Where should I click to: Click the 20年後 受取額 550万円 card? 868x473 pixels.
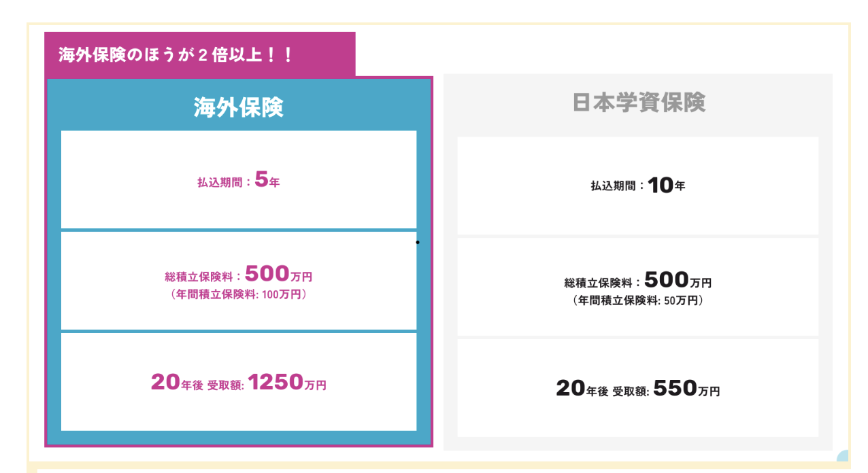pos(638,388)
